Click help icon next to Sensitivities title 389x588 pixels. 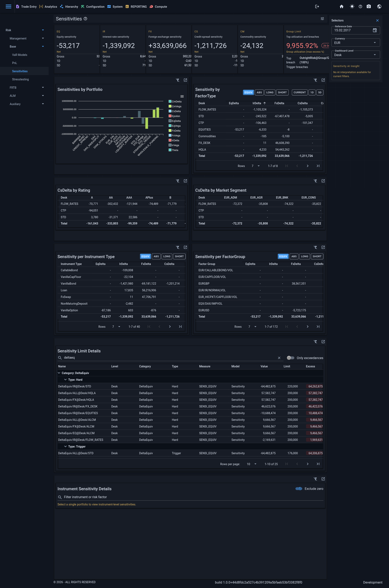pos(85,19)
